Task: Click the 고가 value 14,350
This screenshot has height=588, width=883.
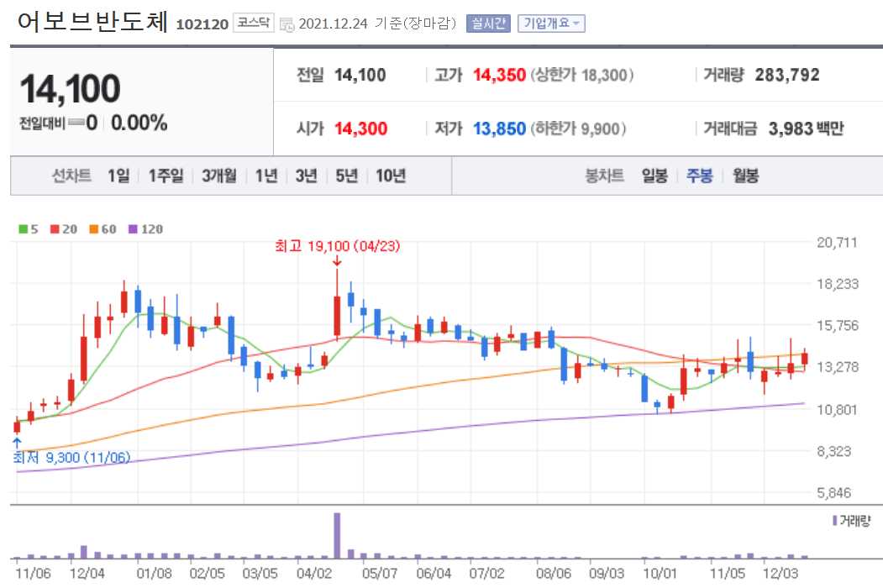Action: pos(499,75)
